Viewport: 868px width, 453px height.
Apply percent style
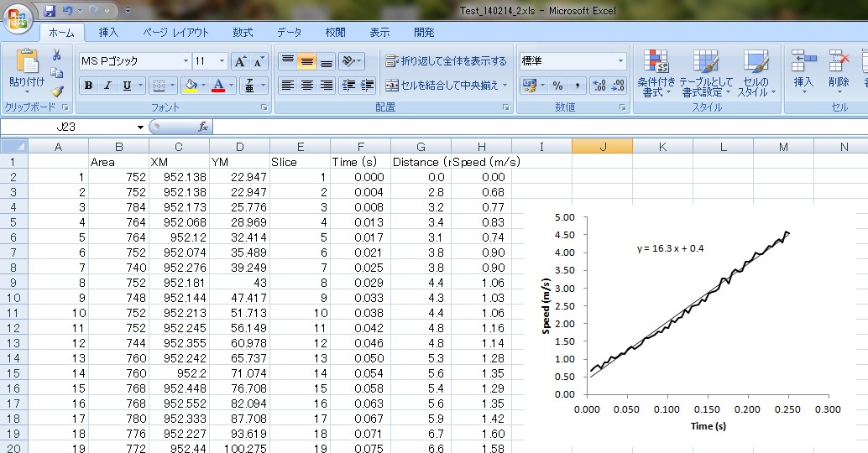(x=558, y=86)
